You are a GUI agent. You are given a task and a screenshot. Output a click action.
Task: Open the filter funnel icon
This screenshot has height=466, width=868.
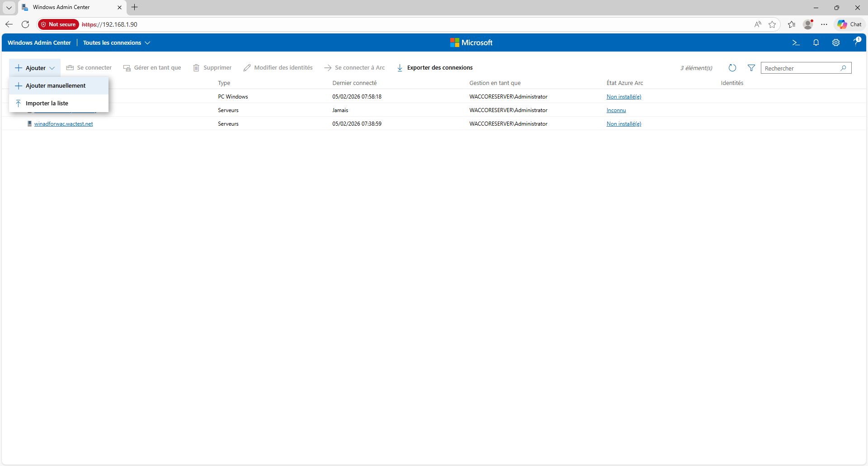(x=751, y=68)
